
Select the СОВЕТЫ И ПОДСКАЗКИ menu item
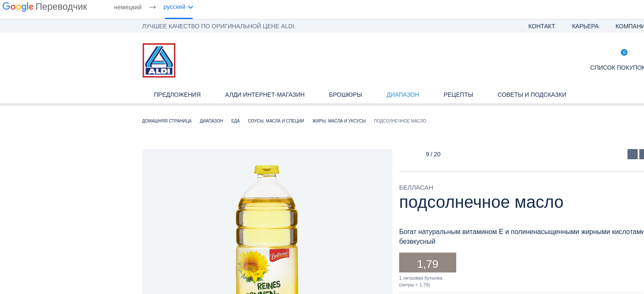[x=532, y=95]
